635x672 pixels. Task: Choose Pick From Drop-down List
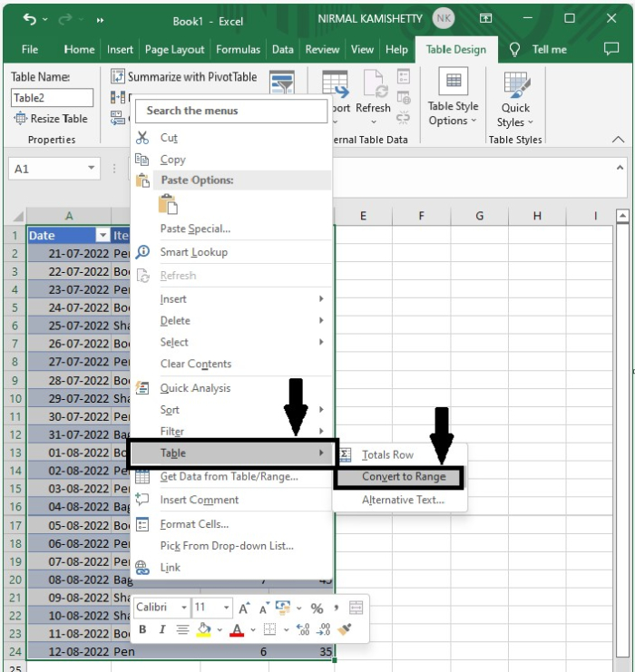[231, 546]
